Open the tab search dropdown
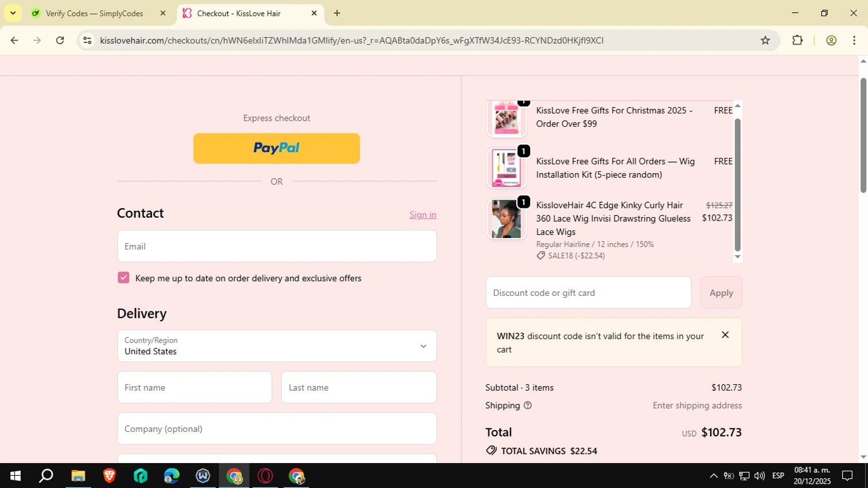 (x=13, y=13)
